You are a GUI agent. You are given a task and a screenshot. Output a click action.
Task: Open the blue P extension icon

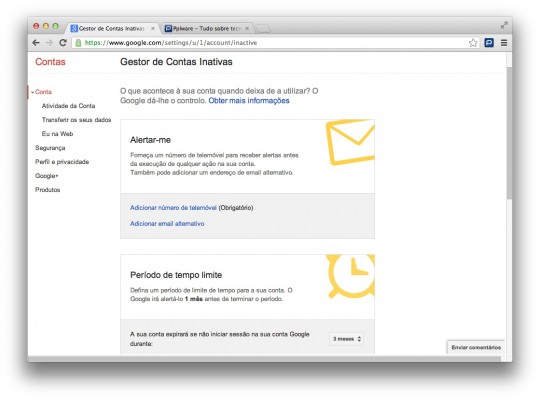coord(489,43)
